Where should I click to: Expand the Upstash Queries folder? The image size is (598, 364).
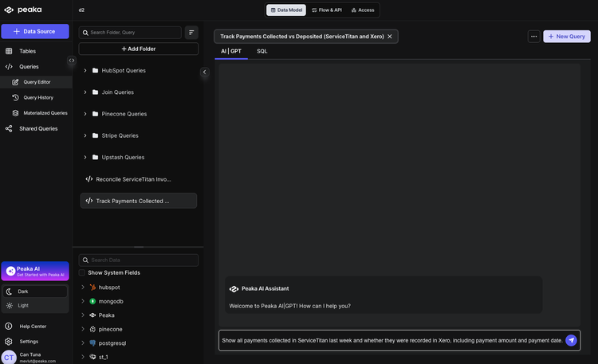coord(85,158)
